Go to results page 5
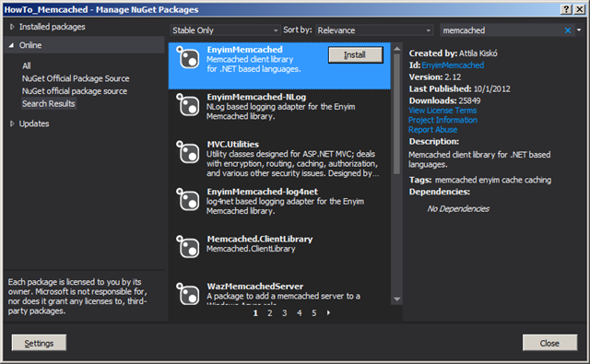 [x=313, y=313]
